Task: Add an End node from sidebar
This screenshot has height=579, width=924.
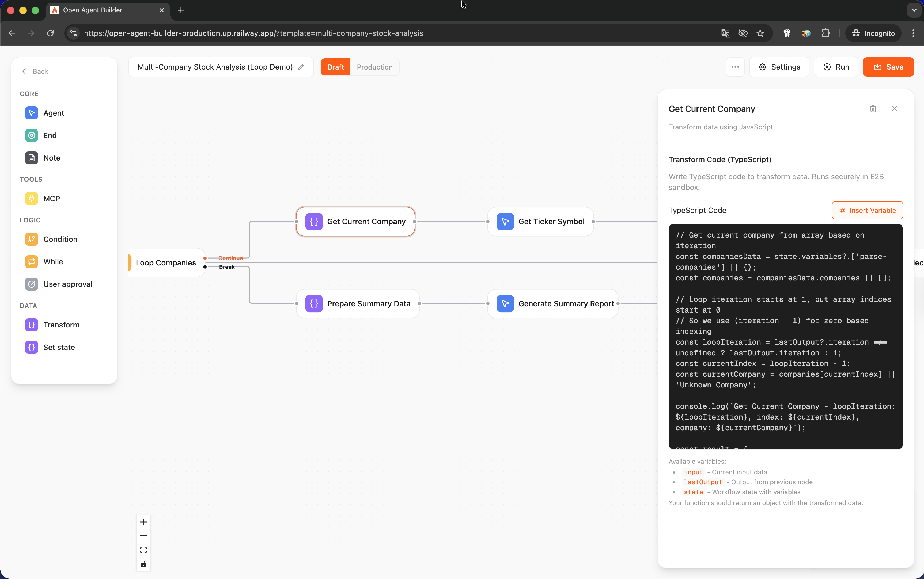Action: coord(50,136)
